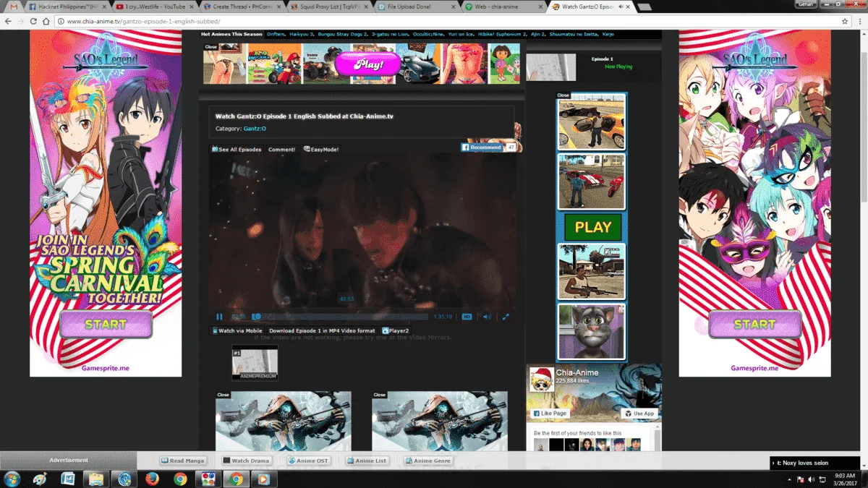Enter fullscreen mode in the video player
The width and height of the screenshot is (868, 488).
(506, 317)
